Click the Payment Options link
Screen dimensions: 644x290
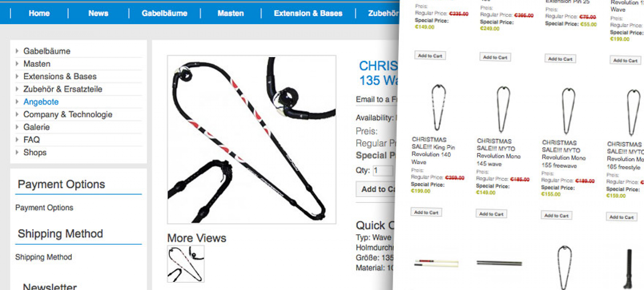[x=44, y=208]
